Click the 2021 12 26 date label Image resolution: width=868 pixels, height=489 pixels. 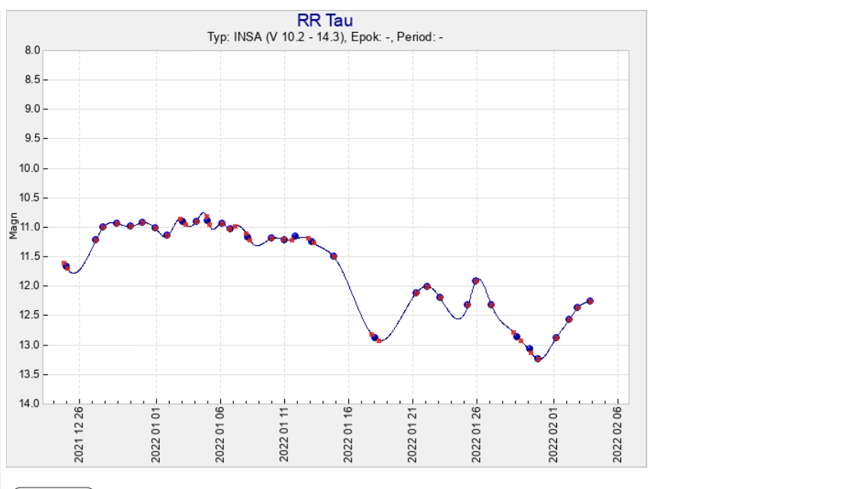coord(79,436)
